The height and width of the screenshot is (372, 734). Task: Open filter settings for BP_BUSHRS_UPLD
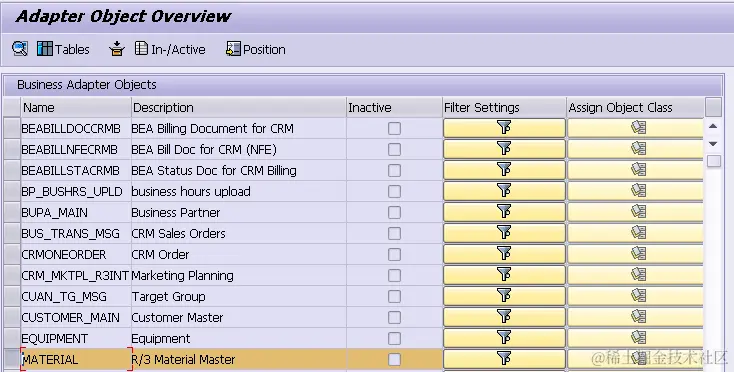point(504,191)
